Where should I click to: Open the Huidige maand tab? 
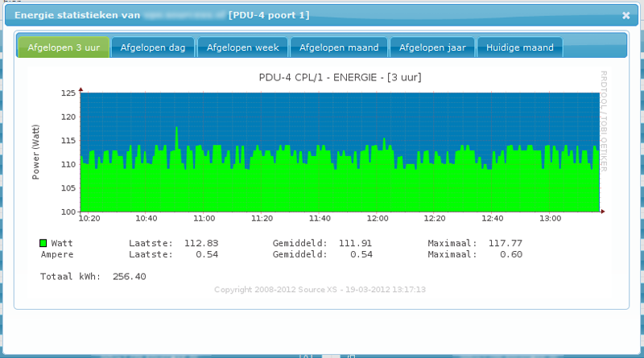[x=520, y=47]
